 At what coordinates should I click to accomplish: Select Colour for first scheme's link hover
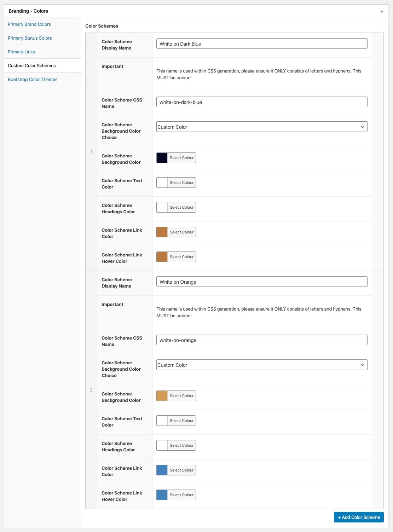click(x=181, y=257)
